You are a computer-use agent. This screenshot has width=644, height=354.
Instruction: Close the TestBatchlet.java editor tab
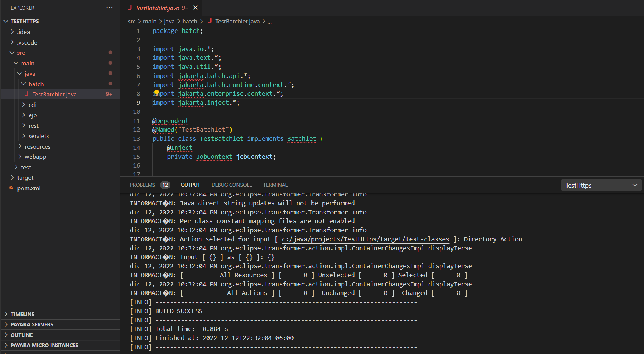[x=195, y=7]
